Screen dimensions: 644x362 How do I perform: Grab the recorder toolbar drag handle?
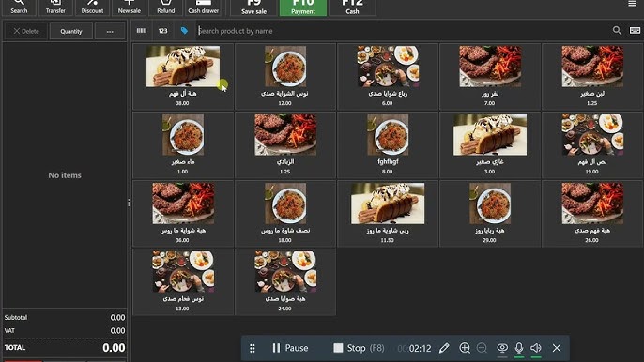253,348
